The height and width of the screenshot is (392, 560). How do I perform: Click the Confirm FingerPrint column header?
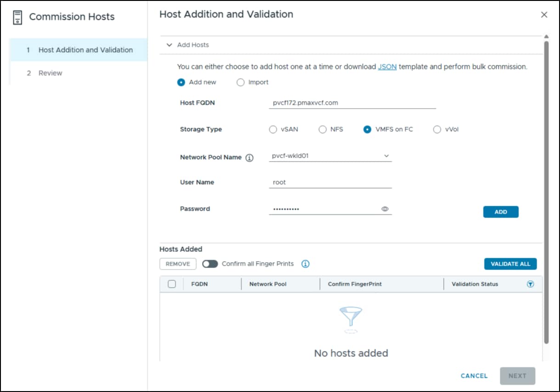[x=355, y=284]
